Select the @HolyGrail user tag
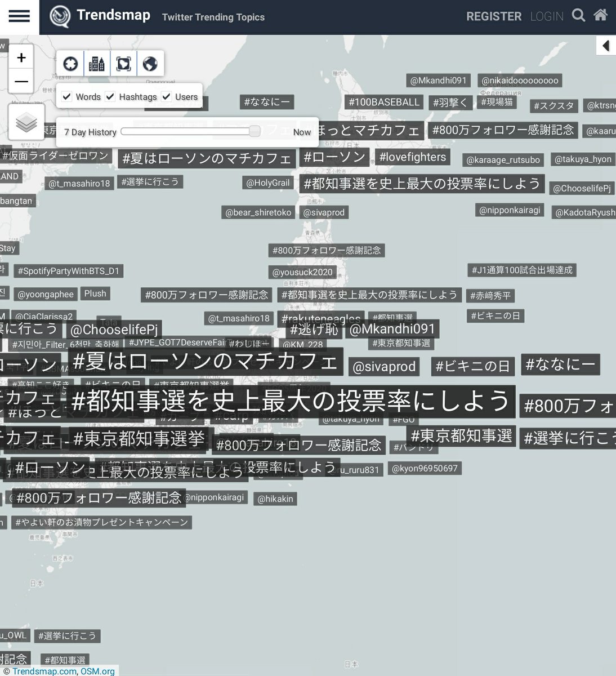The height and width of the screenshot is (676, 616). pyautogui.click(x=268, y=183)
